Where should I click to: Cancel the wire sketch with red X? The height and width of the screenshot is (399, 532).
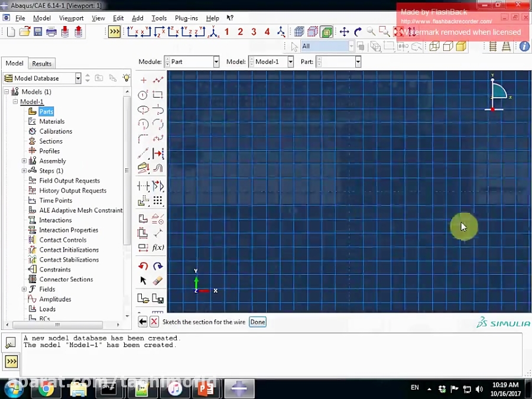tap(154, 322)
